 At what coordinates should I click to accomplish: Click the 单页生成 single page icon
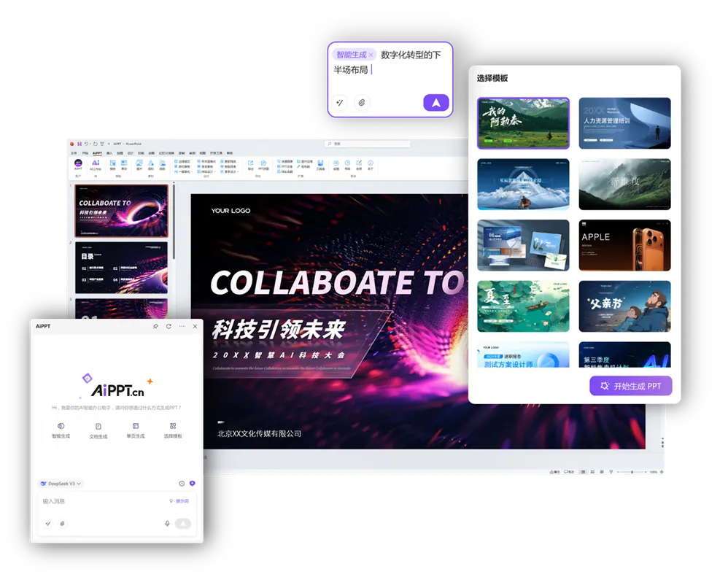coord(136,426)
